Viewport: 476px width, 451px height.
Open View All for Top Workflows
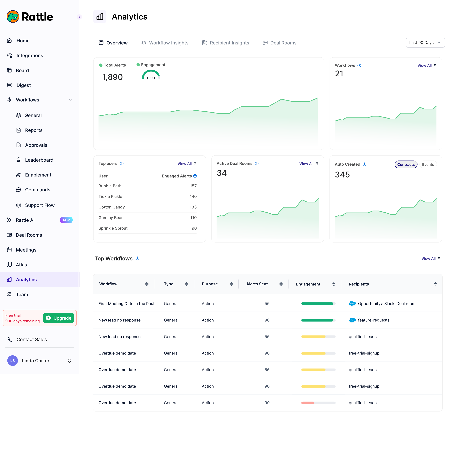(431, 258)
